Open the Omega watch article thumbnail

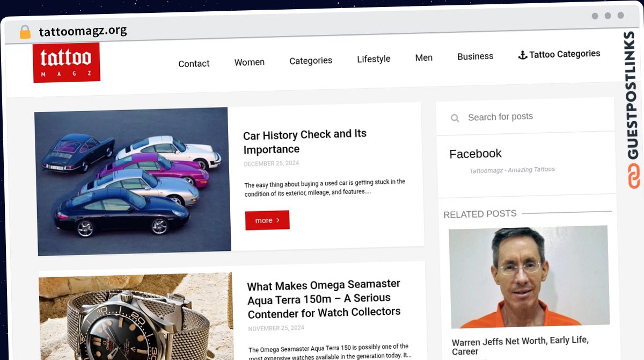click(136, 317)
